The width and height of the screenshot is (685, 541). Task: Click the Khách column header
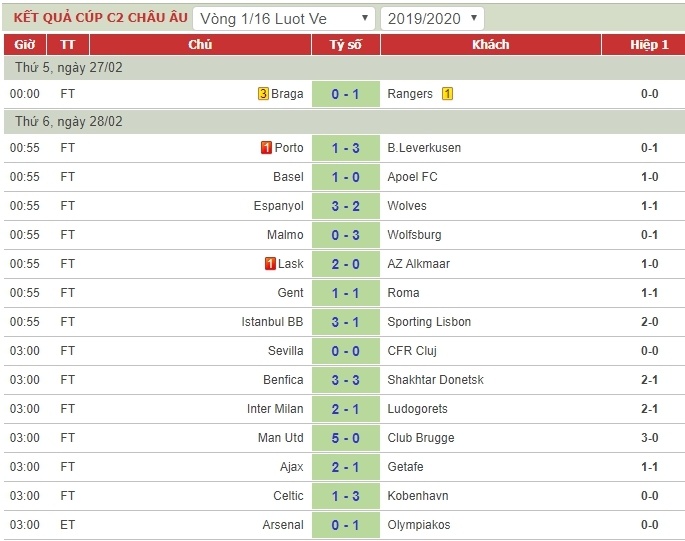491,45
